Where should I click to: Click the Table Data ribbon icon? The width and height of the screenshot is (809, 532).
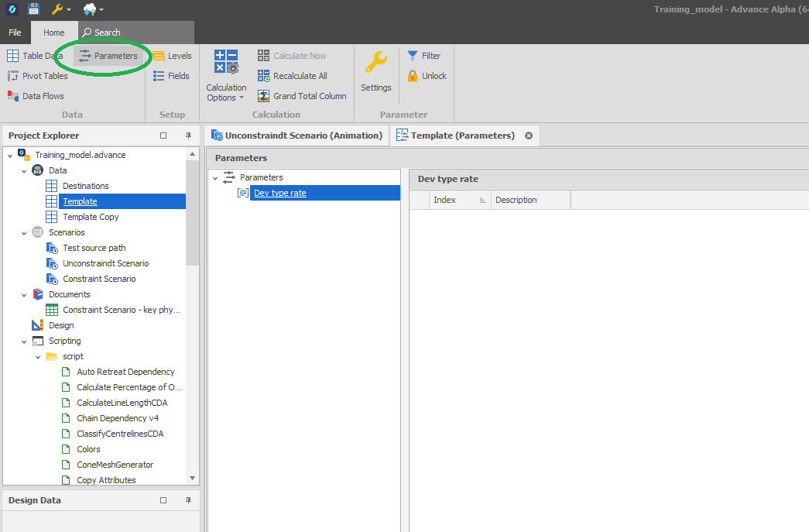[x=13, y=56]
